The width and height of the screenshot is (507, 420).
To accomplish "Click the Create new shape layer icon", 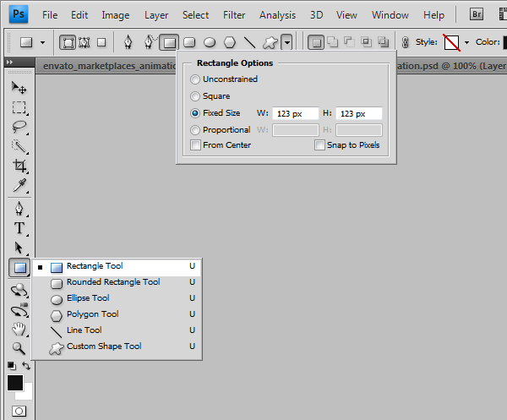I will (x=316, y=42).
